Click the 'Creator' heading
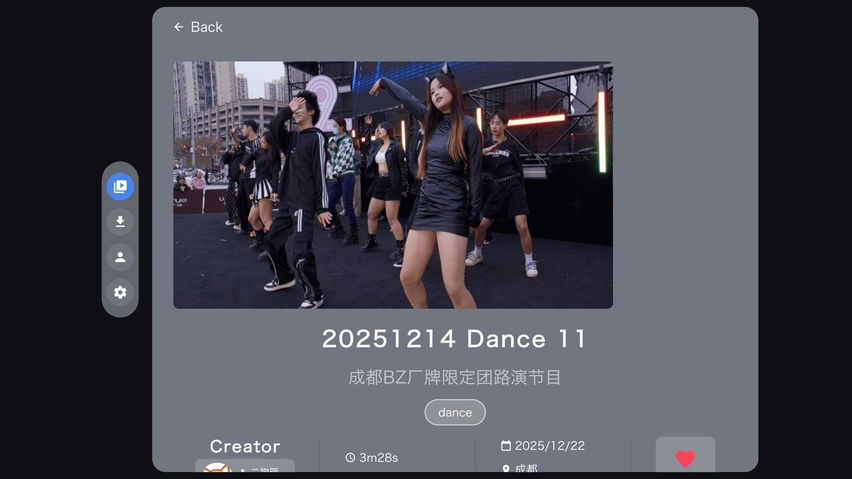Screen dimensions: 852x479 coord(245,446)
